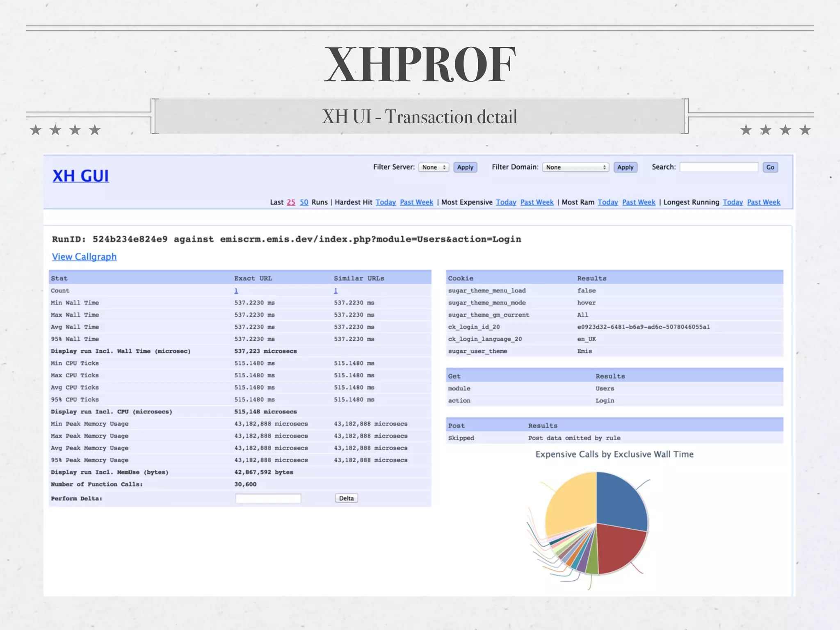Open Most Ram Today report
The image size is (840, 630).
coord(607,202)
